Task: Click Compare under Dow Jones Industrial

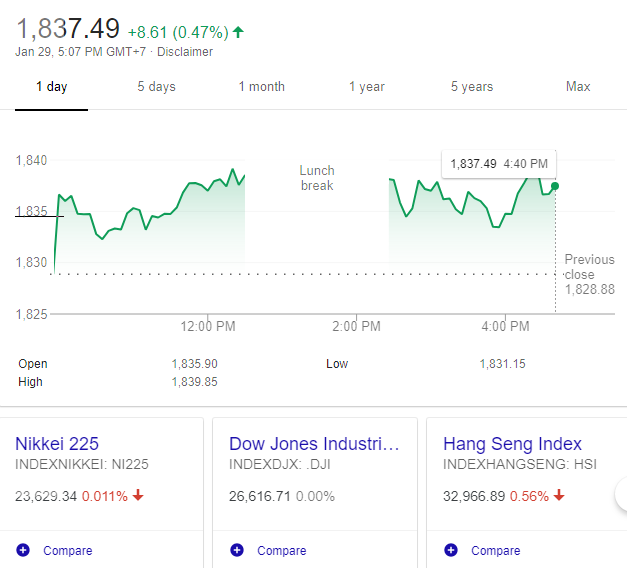Action: (282, 551)
